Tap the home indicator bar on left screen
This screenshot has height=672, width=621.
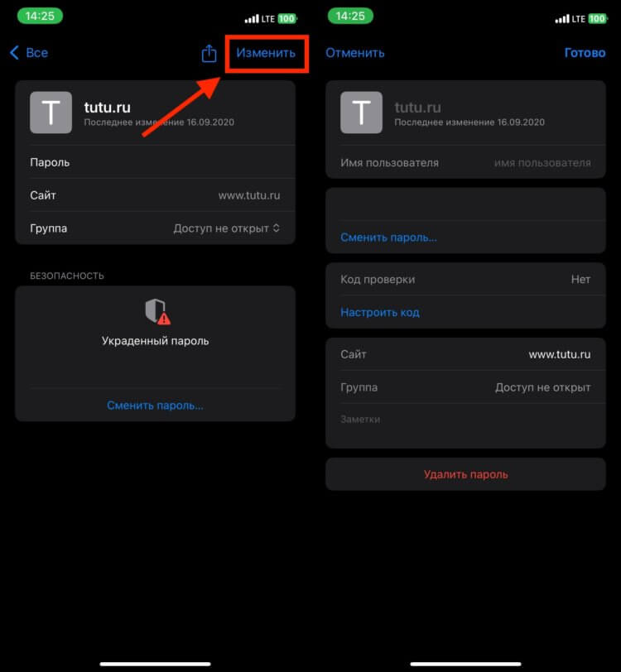156,664
